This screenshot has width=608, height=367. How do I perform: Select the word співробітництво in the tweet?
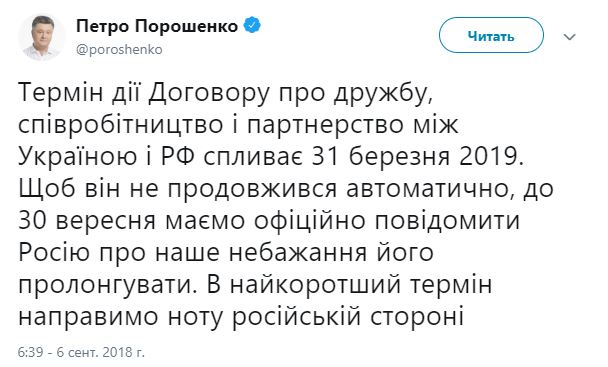point(121,126)
